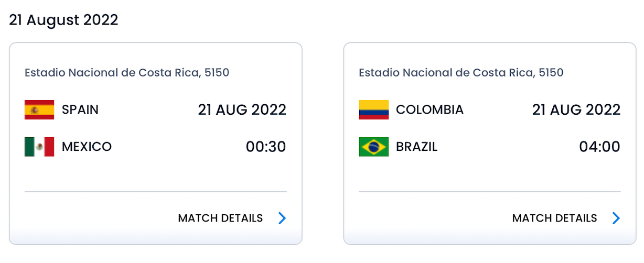The height and width of the screenshot is (263, 644).
Task: Select the COLOMBIA team name
Action: [430, 110]
